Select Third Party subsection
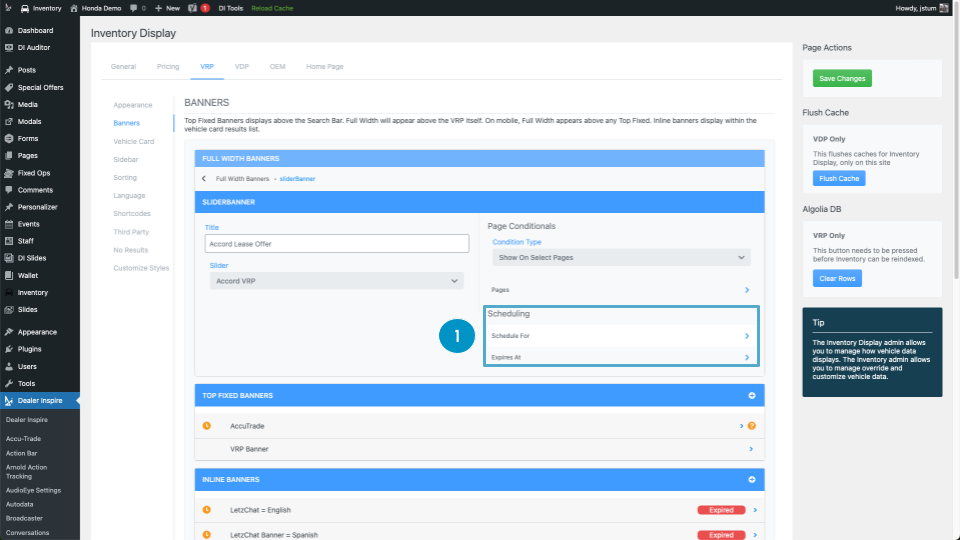Viewport: 960px width, 540px height. click(x=131, y=232)
